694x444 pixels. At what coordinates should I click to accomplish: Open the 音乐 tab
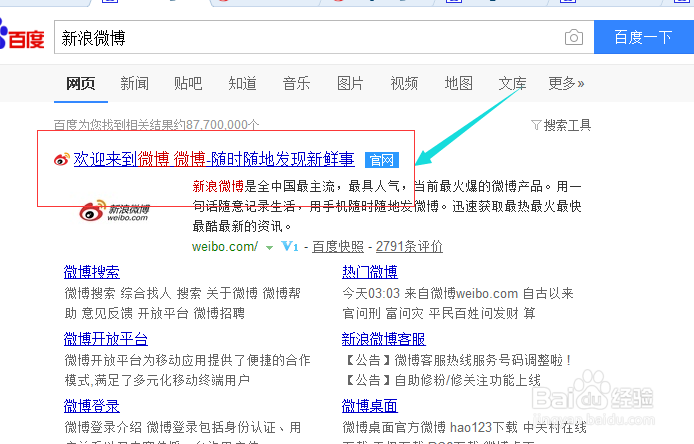click(296, 83)
